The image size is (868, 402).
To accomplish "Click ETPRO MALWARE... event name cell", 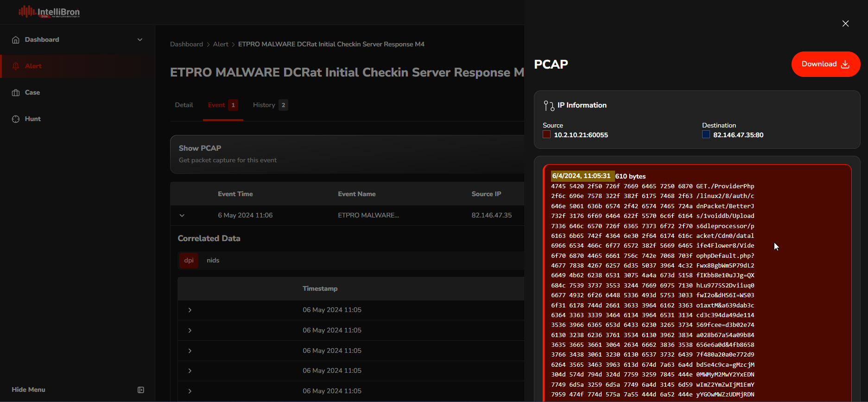I will click(x=368, y=216).
